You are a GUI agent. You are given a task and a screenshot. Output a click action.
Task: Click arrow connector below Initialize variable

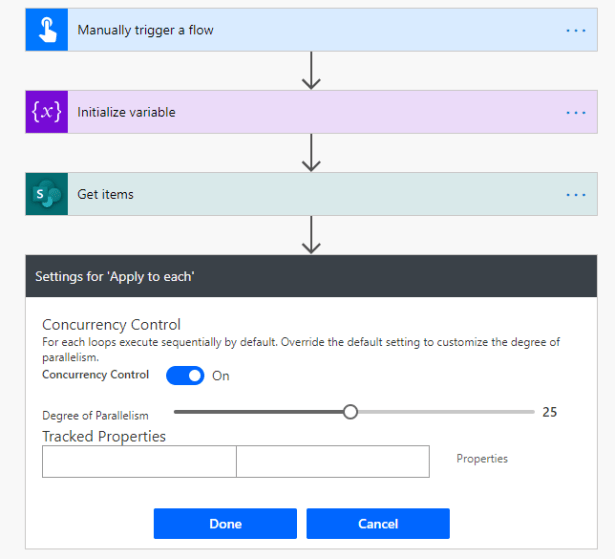click(311, 153)
